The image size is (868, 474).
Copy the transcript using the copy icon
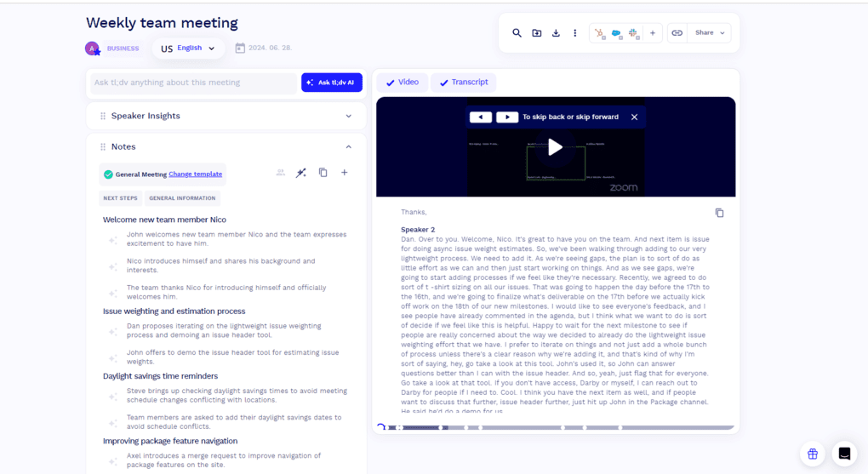point(719,214)
